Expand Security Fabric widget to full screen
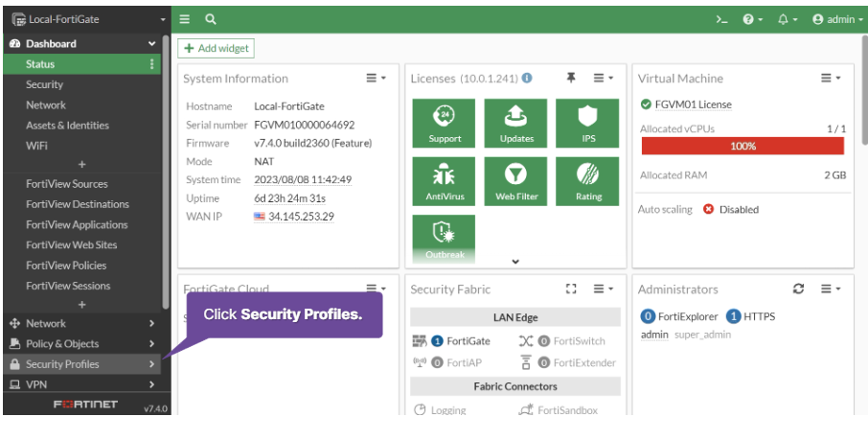The width and height of the screenshot is (868, 440). pos(571,289)
